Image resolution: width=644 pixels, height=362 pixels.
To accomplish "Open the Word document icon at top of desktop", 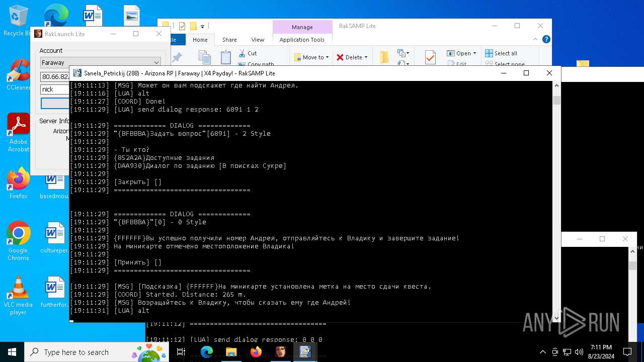I will click(93, 15).
